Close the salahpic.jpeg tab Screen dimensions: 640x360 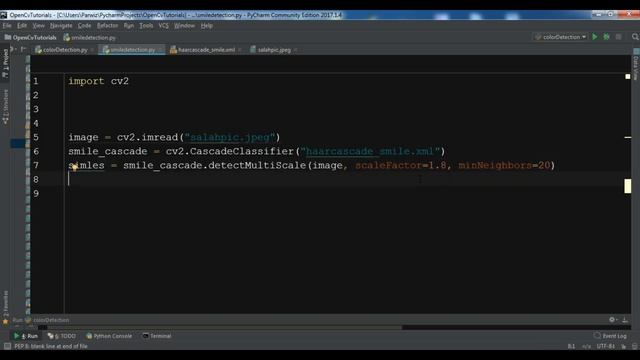tap(296, 50)
